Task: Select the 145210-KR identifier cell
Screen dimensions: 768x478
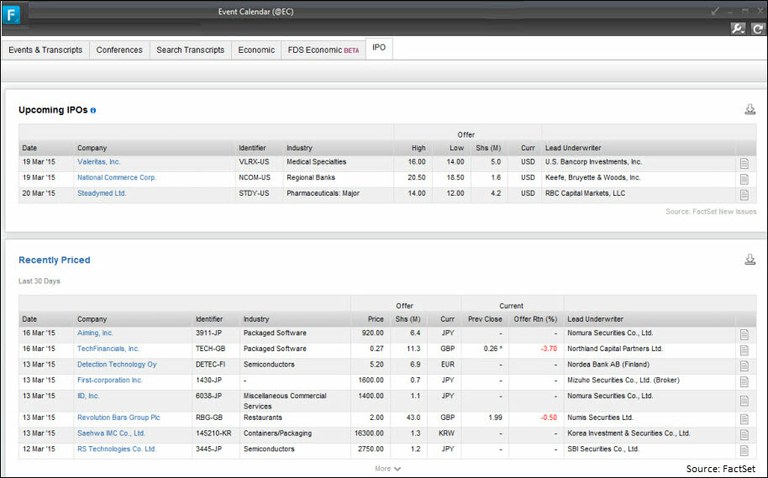Action: click(x=214, y=433)
